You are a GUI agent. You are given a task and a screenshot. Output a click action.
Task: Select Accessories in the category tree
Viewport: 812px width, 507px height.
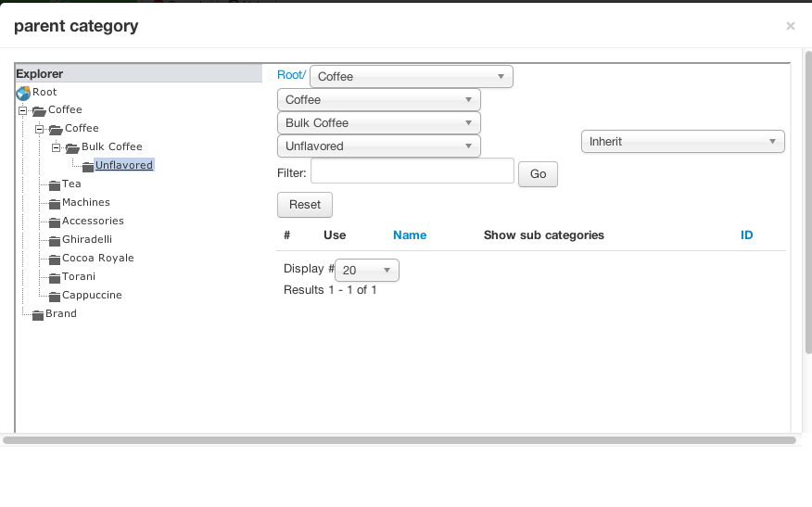(x=93, y=222)
